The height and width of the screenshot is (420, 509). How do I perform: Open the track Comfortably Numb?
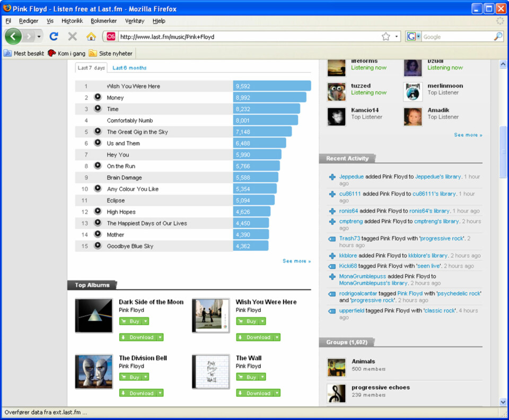point(130,120)
